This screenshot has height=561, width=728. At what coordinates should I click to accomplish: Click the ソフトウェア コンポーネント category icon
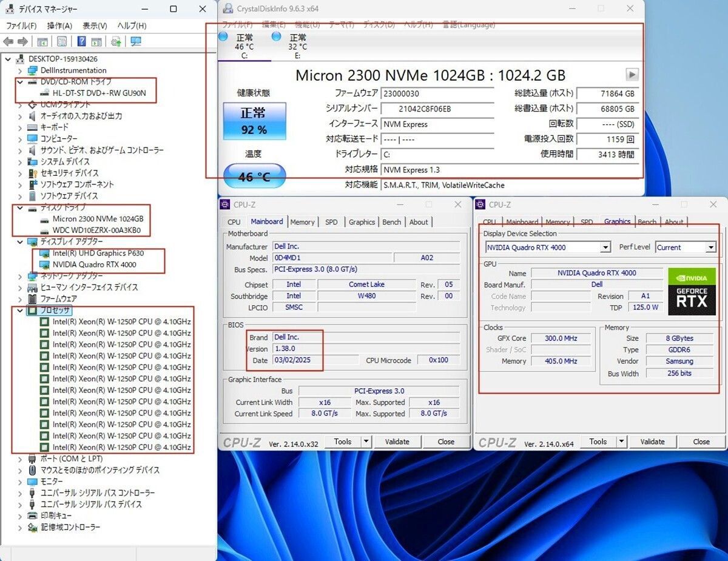[x=33, y=184]
